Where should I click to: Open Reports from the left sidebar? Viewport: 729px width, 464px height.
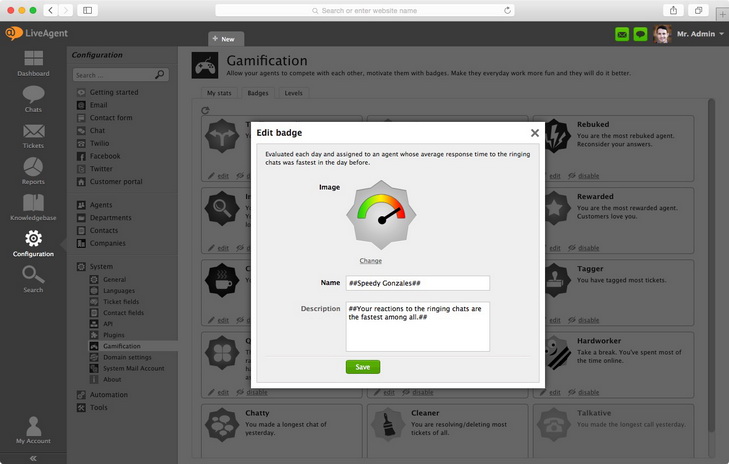coord(33,169)
